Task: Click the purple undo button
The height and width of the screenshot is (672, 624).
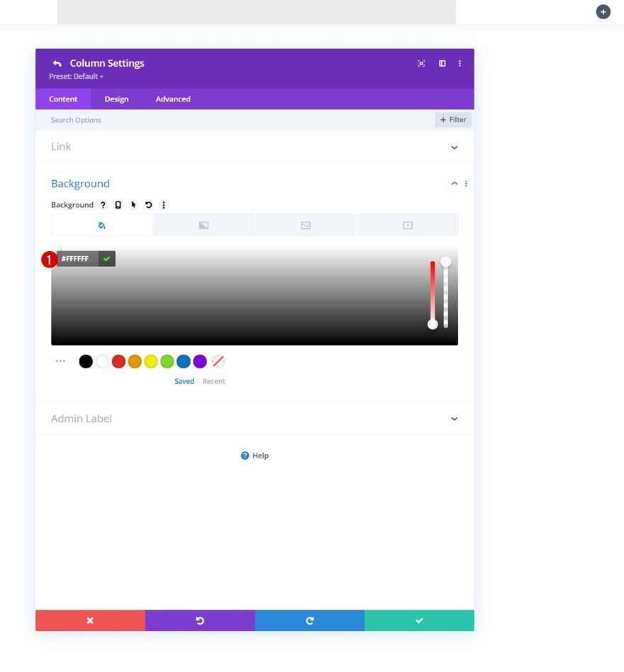Action: [x=200, y=620]
